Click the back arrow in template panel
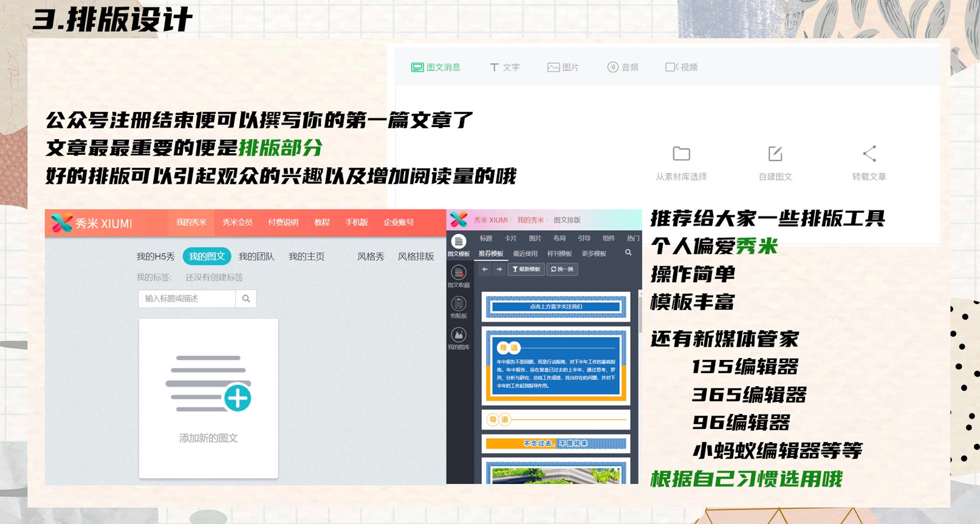This screenshot has height=524, width=980. (485, 269)
